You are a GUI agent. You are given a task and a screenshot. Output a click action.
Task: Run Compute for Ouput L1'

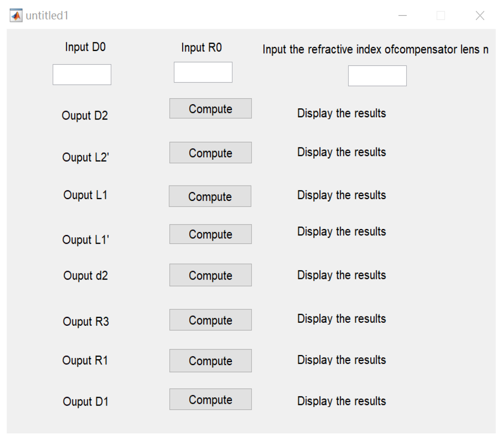[x=211, y=234]
